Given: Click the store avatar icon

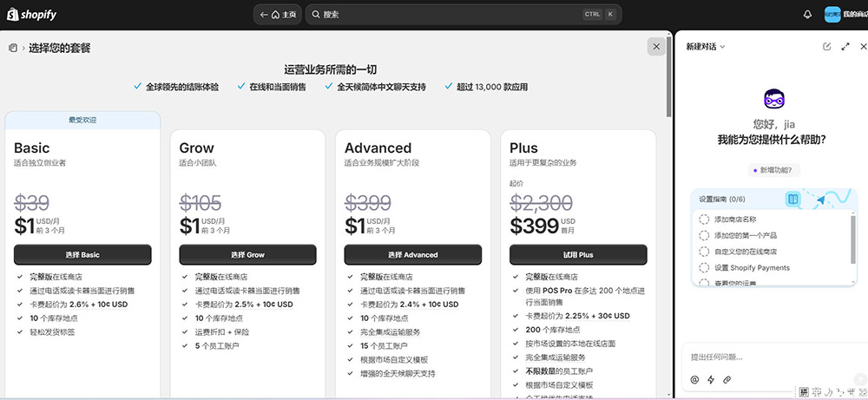Looking at the screenshot, I should point(832,15).
